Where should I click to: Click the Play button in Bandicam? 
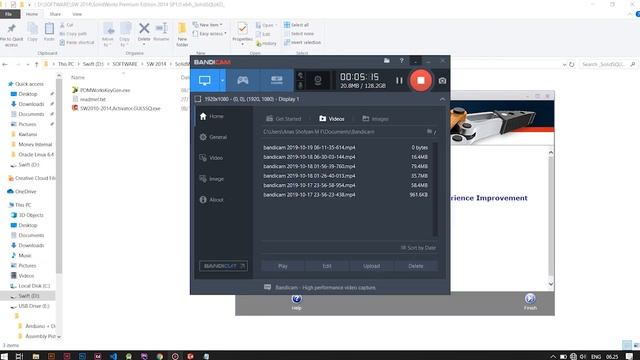pos(282,266)
